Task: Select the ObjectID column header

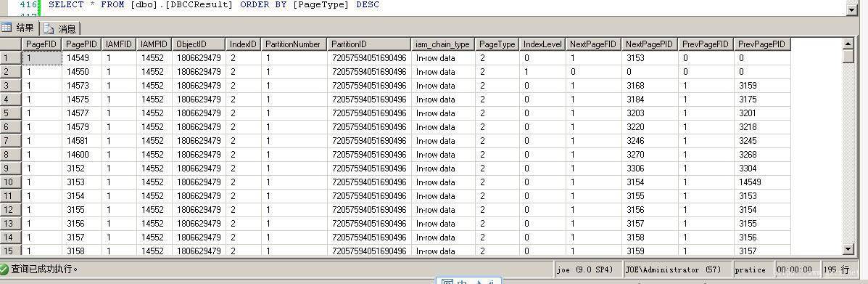Action: pyautogui.click(x=199, y=44)
